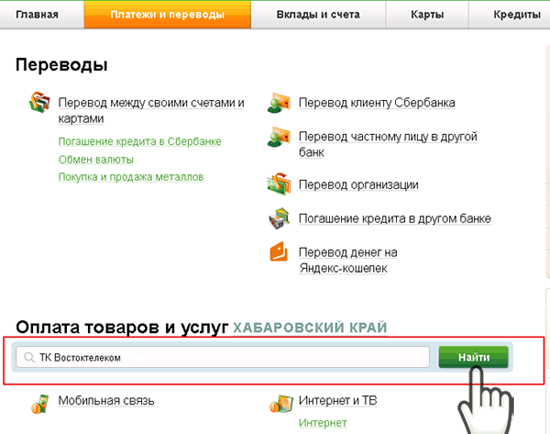Click the green Найти button
The image size is (550, 434).
[x=473, y=357]
